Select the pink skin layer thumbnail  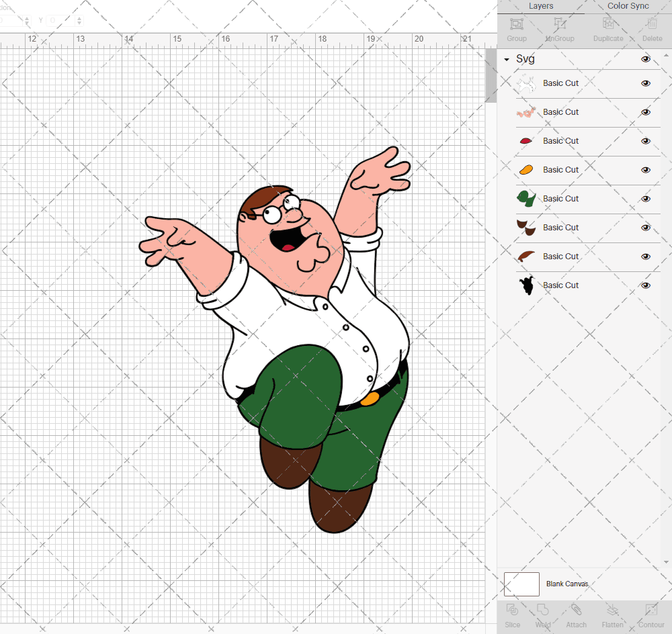click(526, 112)
